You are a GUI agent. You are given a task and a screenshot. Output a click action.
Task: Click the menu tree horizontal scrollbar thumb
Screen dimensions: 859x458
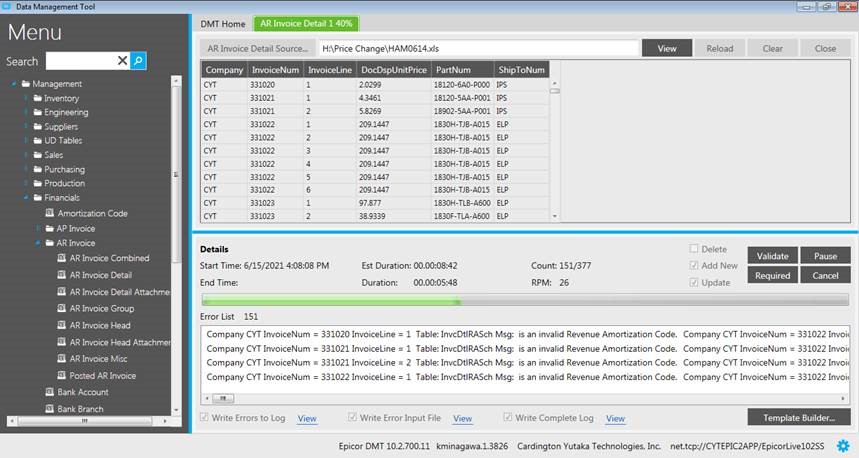tap(84, 421)
